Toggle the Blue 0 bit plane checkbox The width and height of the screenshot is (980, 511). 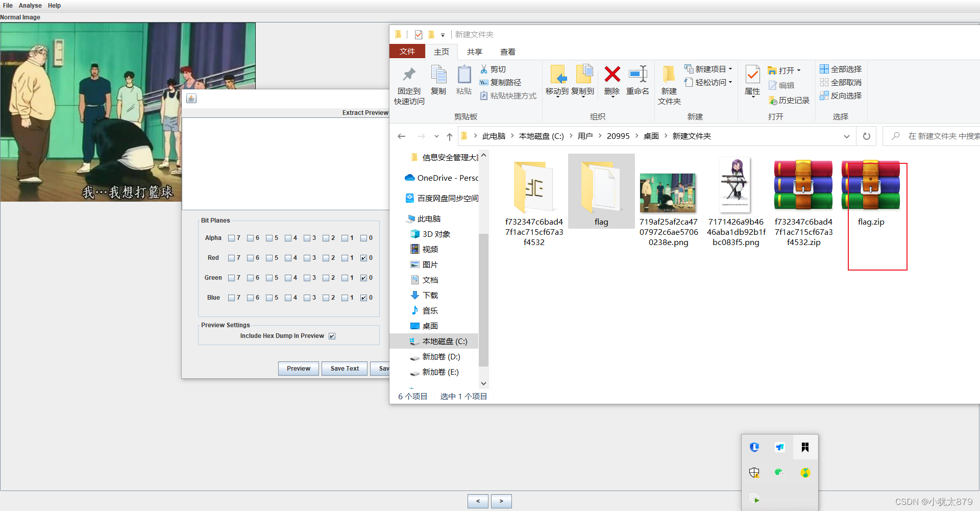pyautogui.click(x=363, y=298)
